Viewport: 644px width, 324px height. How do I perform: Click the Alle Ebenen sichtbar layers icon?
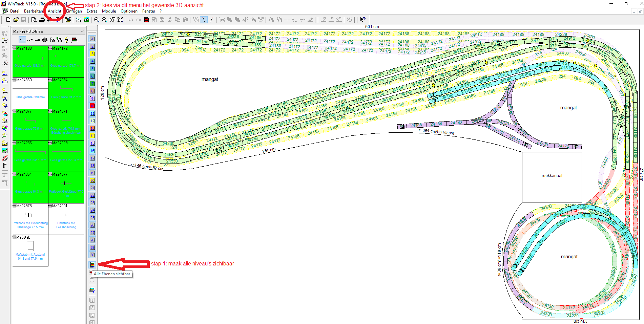92,265
